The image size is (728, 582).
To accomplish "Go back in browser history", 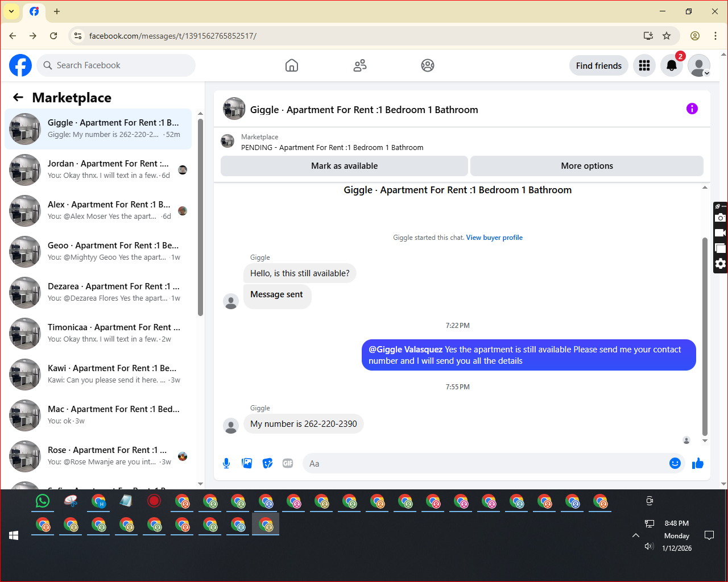I will 13,36.
